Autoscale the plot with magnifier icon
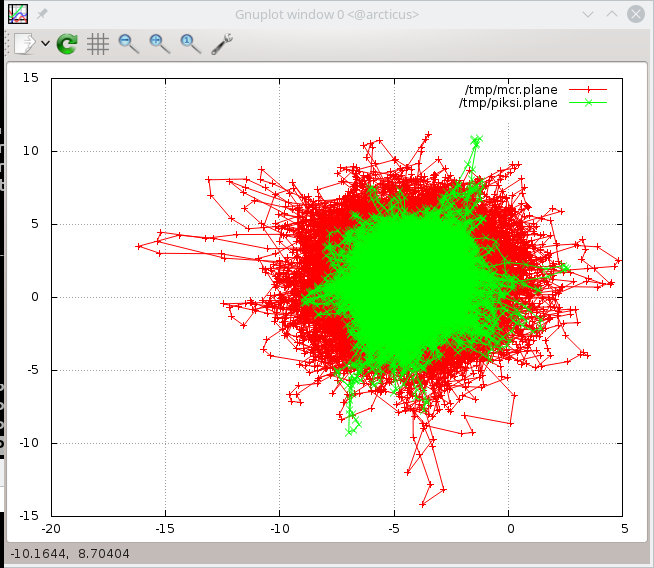654x568 pixels. pos(190,43)
